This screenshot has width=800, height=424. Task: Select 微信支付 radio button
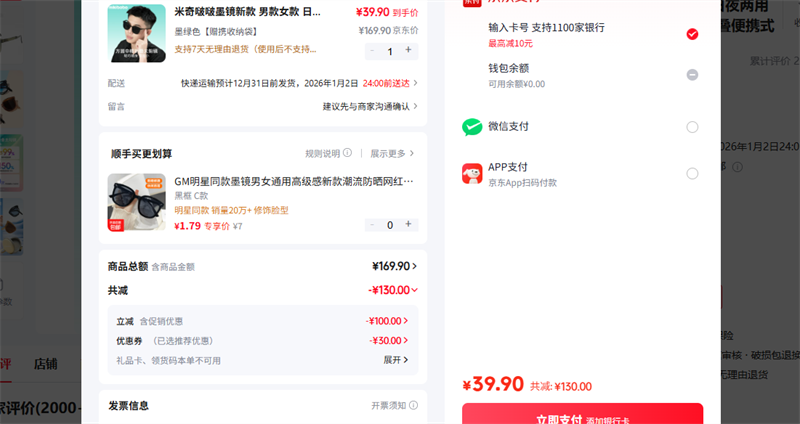[x=692, y=127]
